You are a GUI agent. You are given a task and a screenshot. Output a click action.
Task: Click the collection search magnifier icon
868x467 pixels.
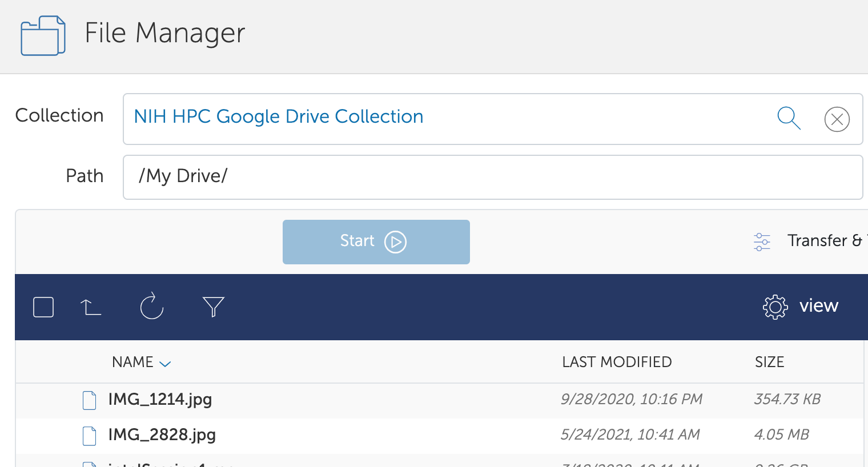[789, 118]
